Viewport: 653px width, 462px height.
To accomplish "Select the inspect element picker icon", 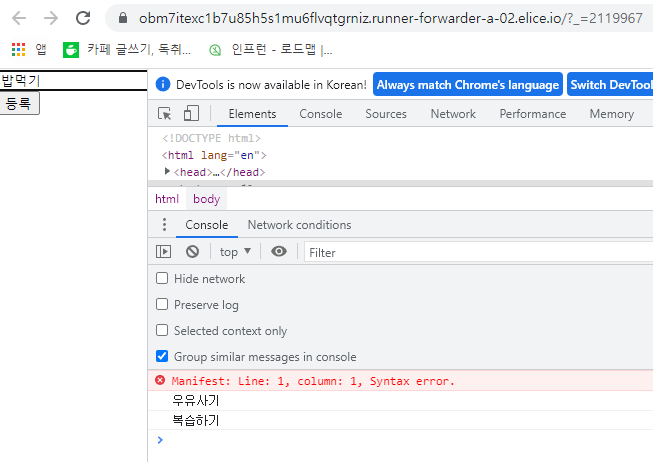I will pyautogui.click(x=164, y=113).
